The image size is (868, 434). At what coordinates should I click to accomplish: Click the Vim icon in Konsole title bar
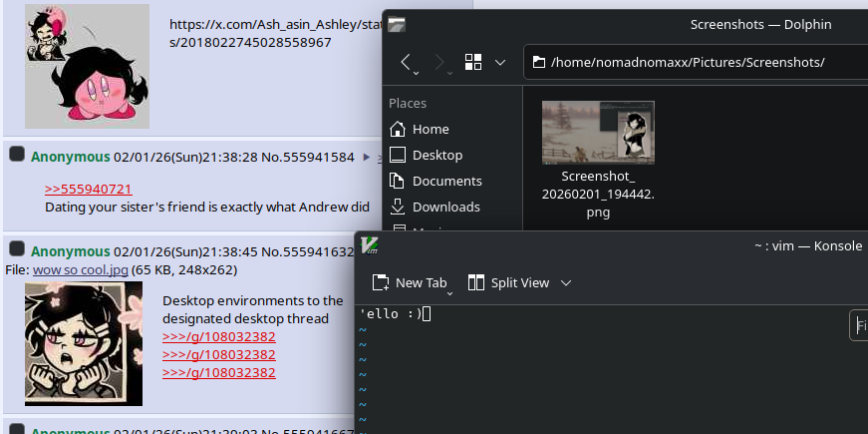(x=370, y=245)
